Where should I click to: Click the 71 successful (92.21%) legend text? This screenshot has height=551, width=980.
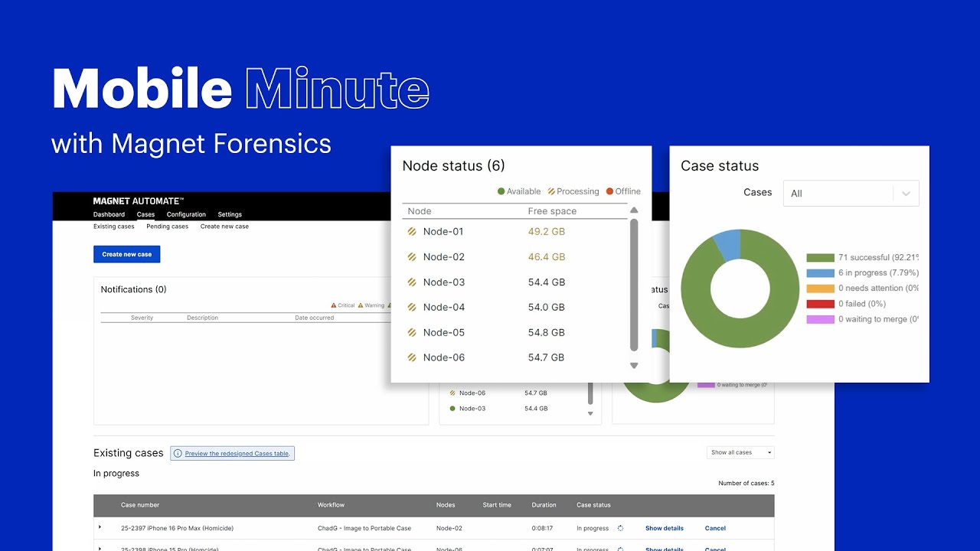tap(878, 258)
